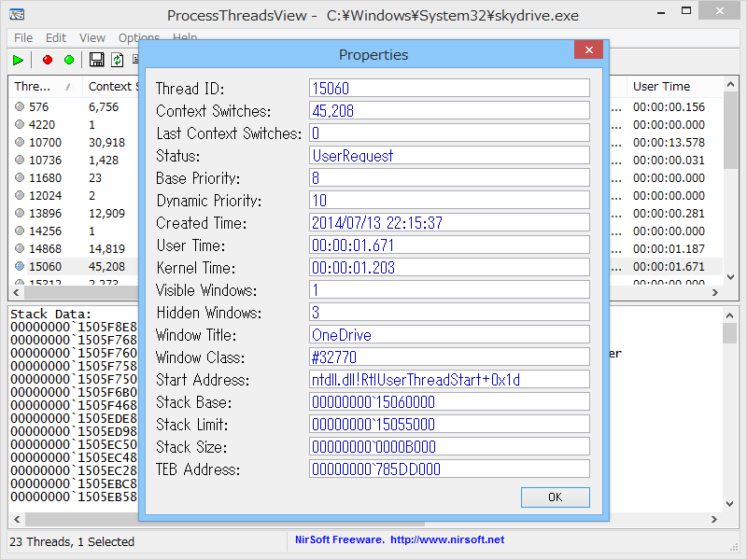Screen dimensions: 747x560
Task: Open the Edit menu
Action: pos(56,37)
